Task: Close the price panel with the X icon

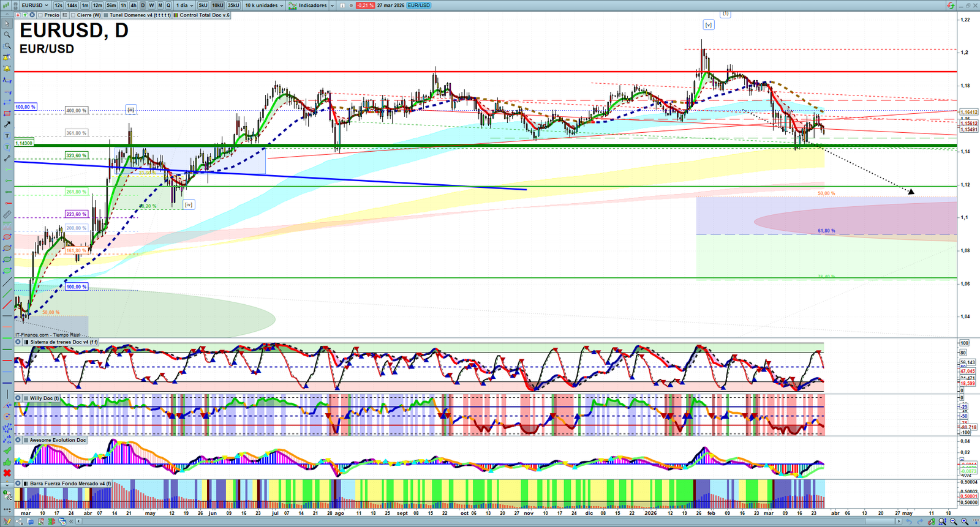Action: coord(32,15)
